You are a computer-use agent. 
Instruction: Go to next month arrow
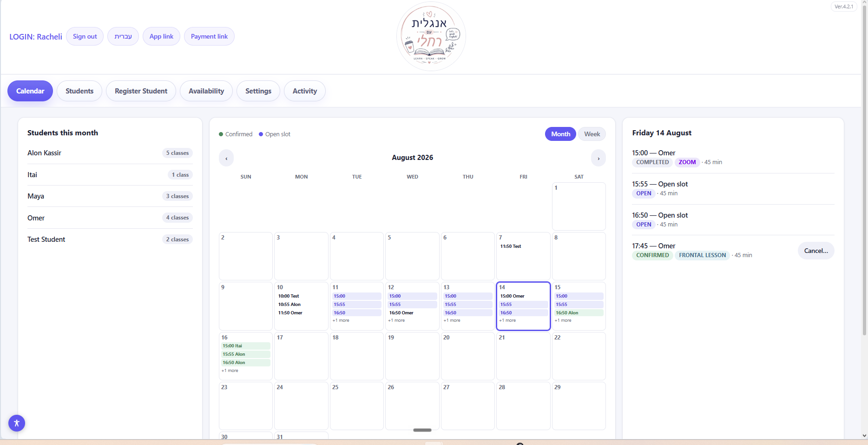coord(598,158)
